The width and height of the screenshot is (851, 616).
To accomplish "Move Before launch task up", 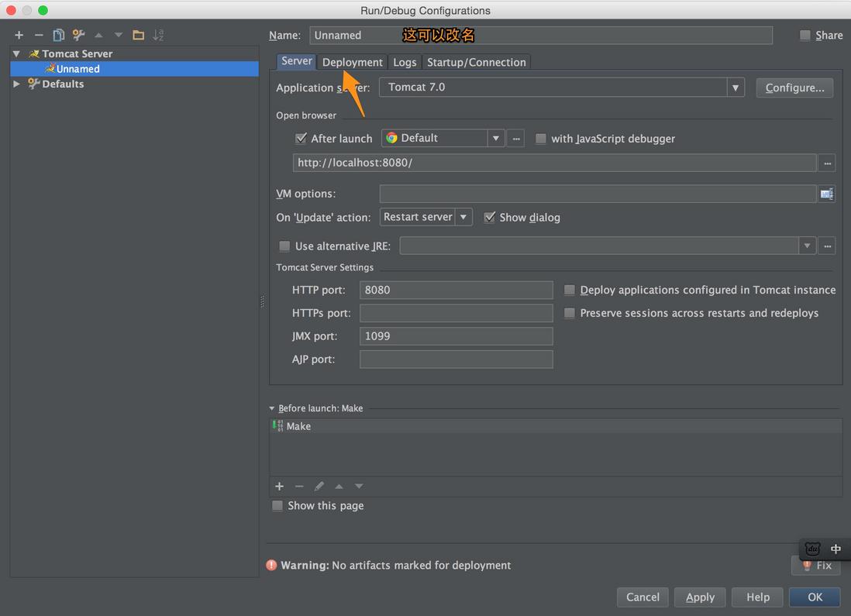I will point(339,487).
